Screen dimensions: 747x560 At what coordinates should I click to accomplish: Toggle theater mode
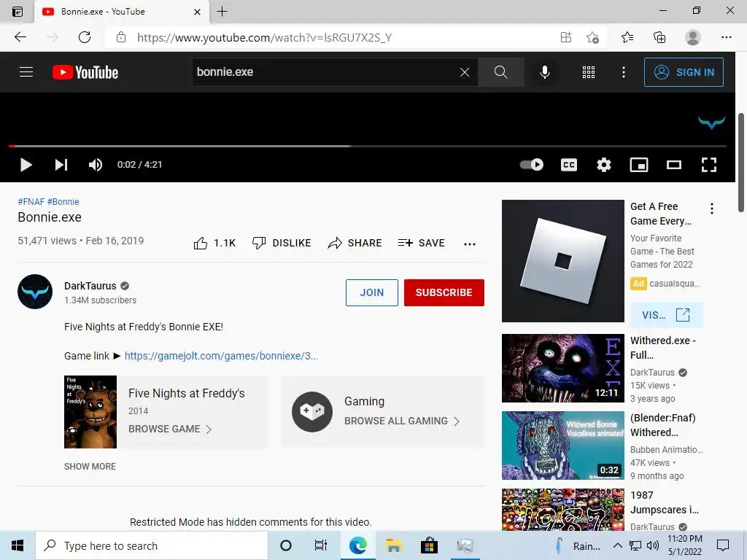point(673,165)
